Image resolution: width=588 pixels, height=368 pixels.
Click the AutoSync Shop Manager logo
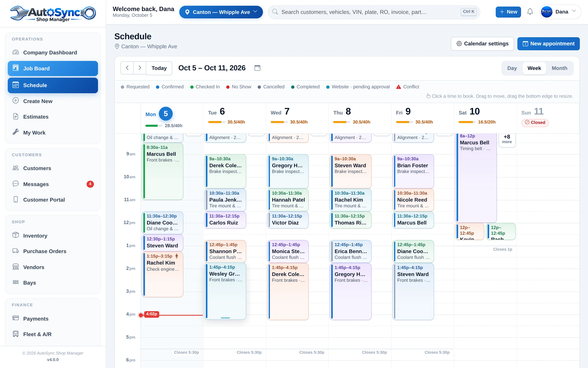(x=53, y=14)
